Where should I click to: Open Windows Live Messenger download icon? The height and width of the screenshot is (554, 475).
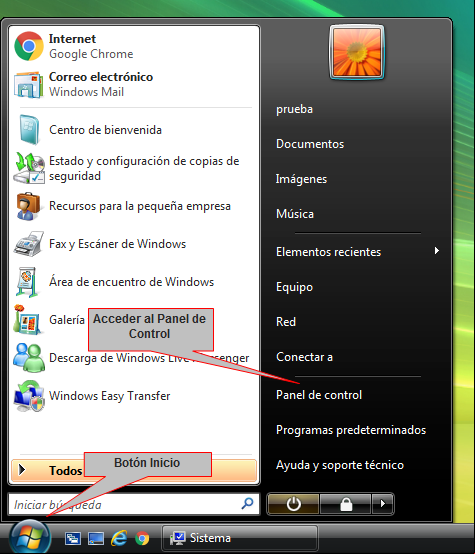click(29, 358)
